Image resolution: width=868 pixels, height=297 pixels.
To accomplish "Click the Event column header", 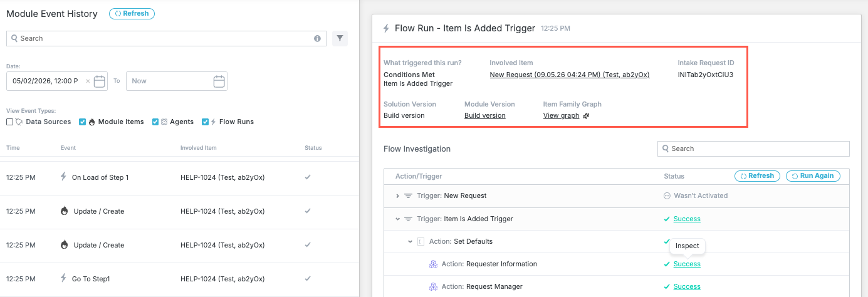I will (x=68, y=148).
